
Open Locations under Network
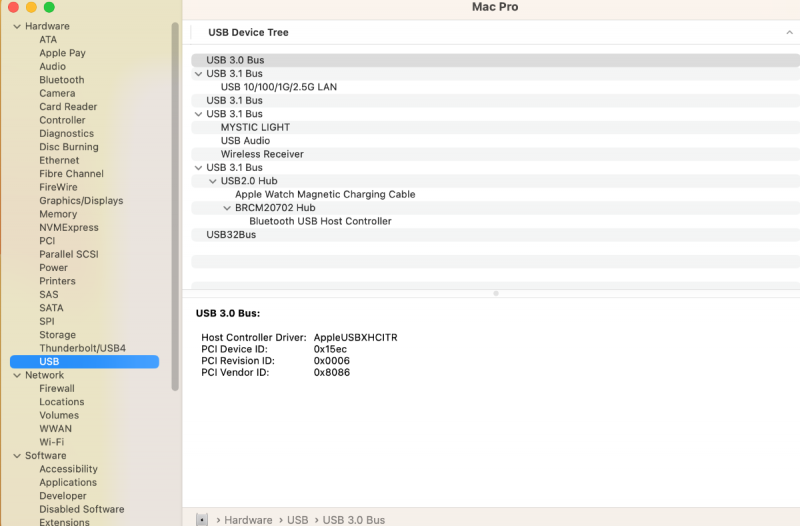click(62, 402)
